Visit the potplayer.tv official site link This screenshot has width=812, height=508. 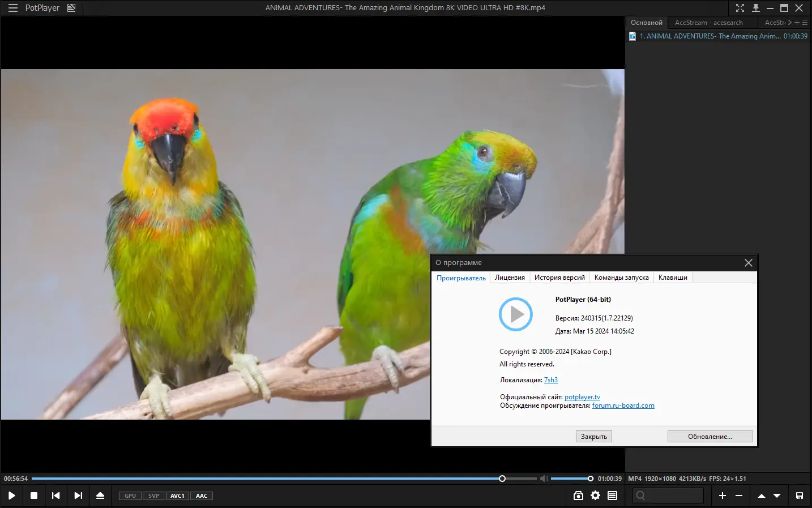coord(582,397)
